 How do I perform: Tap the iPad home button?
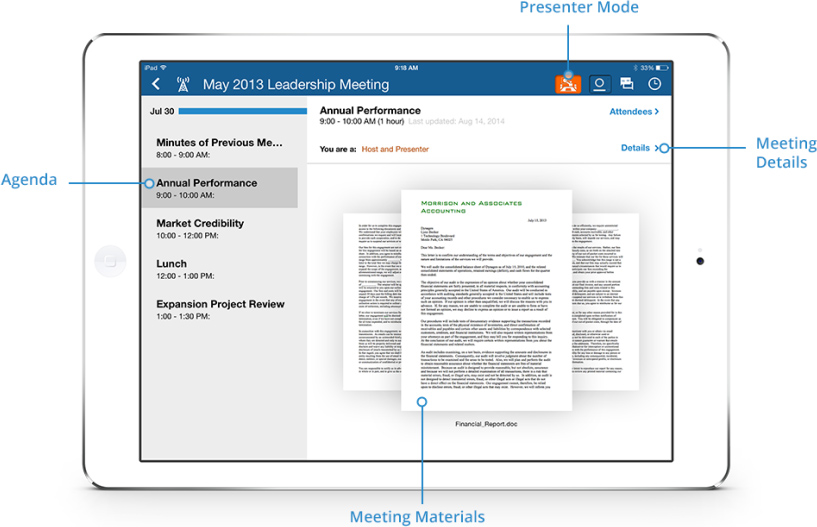(110, 261)
